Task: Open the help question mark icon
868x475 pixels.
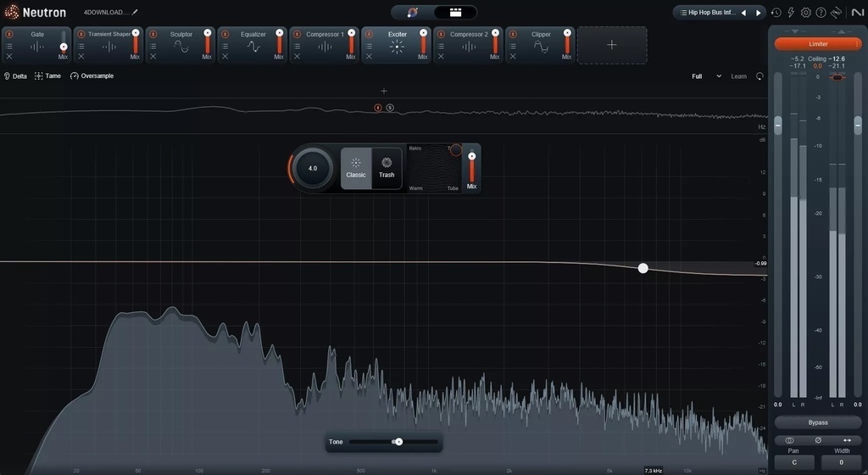Action: click(821, 12)
